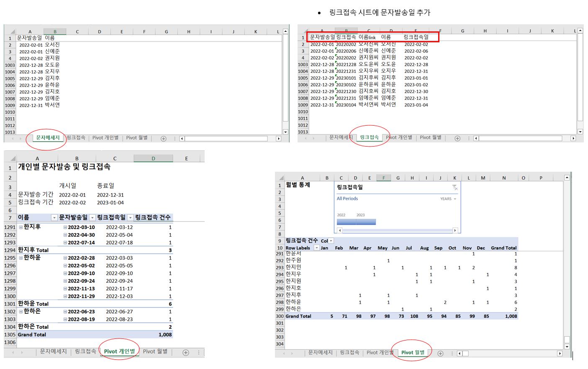The image size is (588, 369).
Task: Click the Jul total 108 in the monthly pivot
Action: pyautogui.click(x=414, y=316)
